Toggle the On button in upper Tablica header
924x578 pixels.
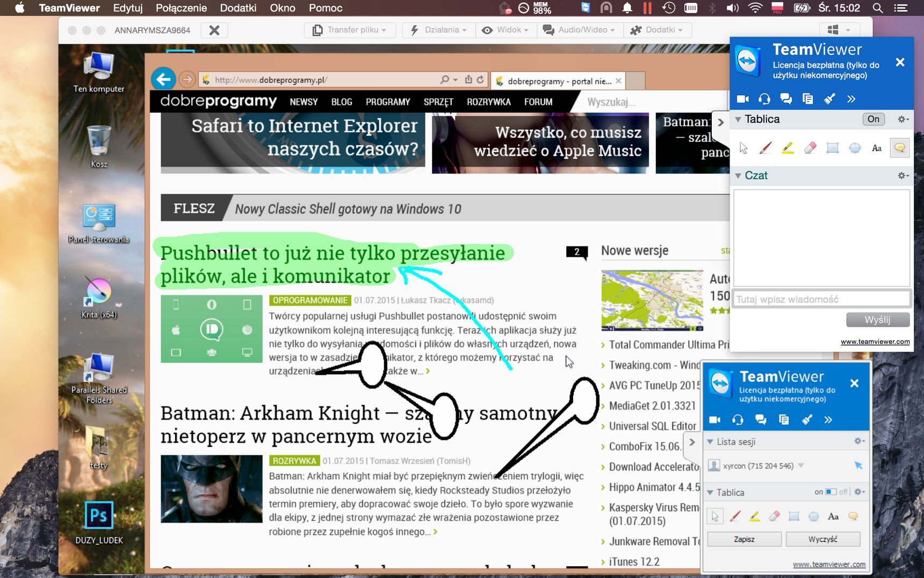[x=874, y=119]
